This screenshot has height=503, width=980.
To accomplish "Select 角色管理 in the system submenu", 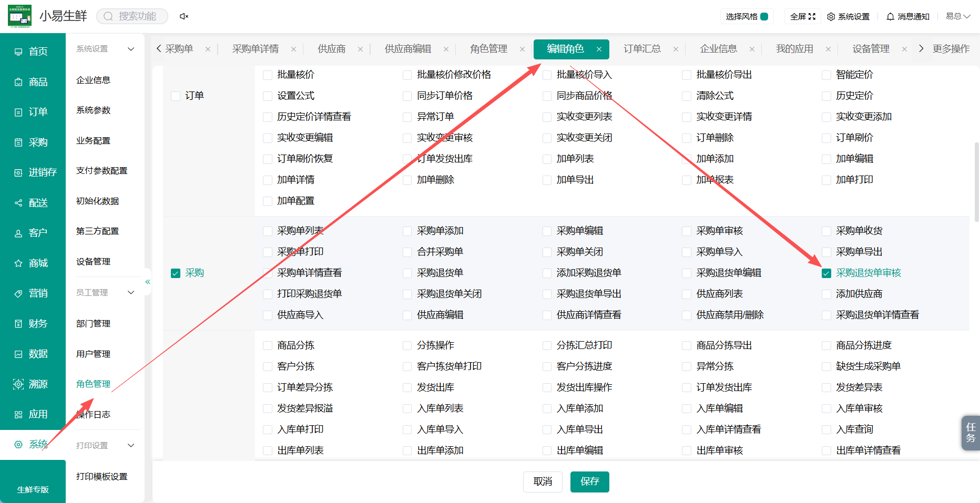I will click(x=93, y=384).
